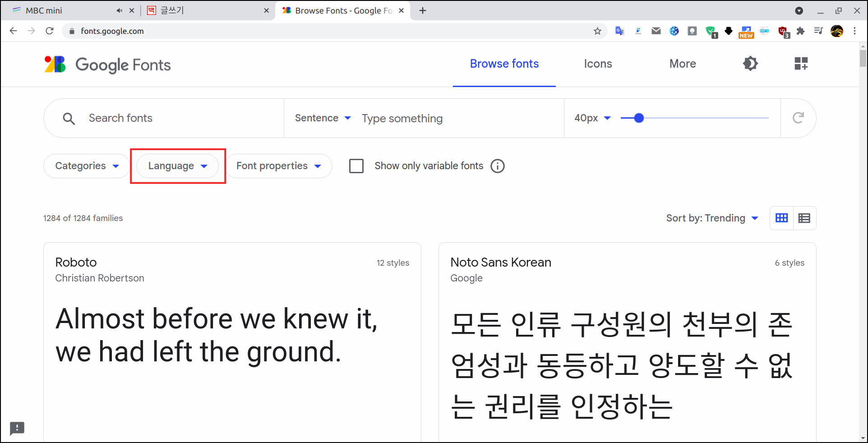Click the '12 styles' label
The image size is (868, 443).
click(393, 263)
